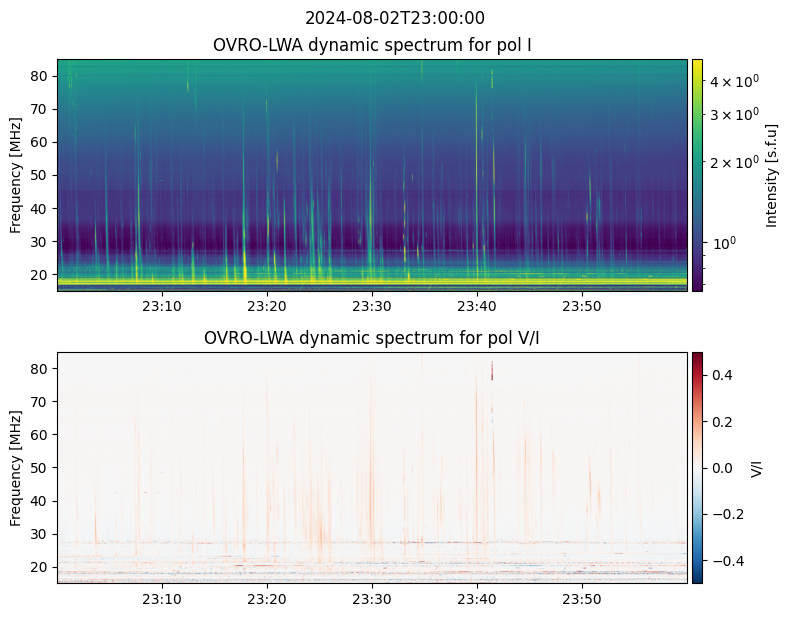Click the 23:30 time tick under pol I plot

tap(372, 306)
